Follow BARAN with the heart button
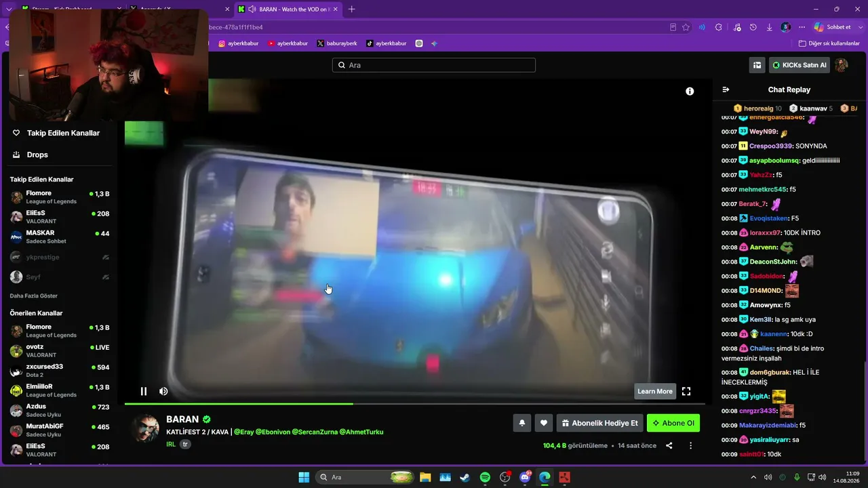Screen dimensions: 868x488 (544, 423)
